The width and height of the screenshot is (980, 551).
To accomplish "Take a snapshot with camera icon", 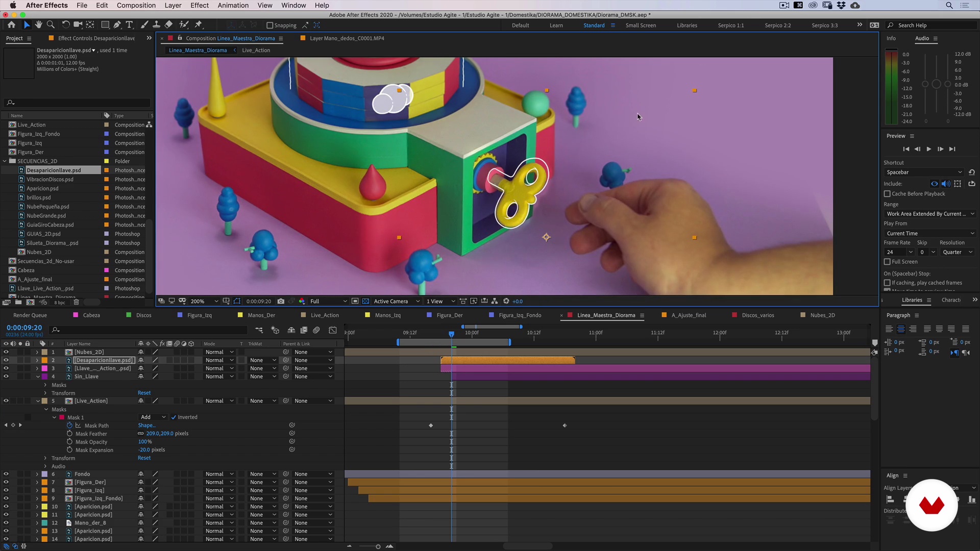I will click(x=281, y=301).
